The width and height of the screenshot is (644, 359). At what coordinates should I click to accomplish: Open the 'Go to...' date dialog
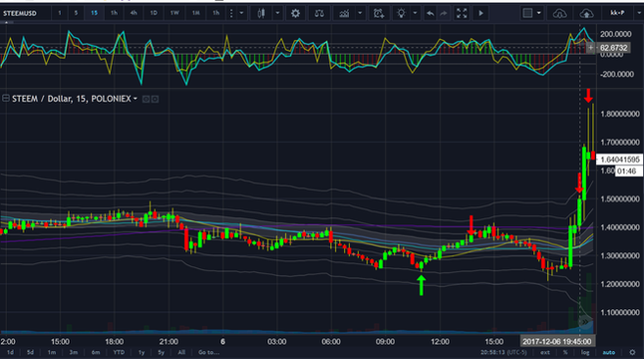pyautogui.click(x=209, y=352)
